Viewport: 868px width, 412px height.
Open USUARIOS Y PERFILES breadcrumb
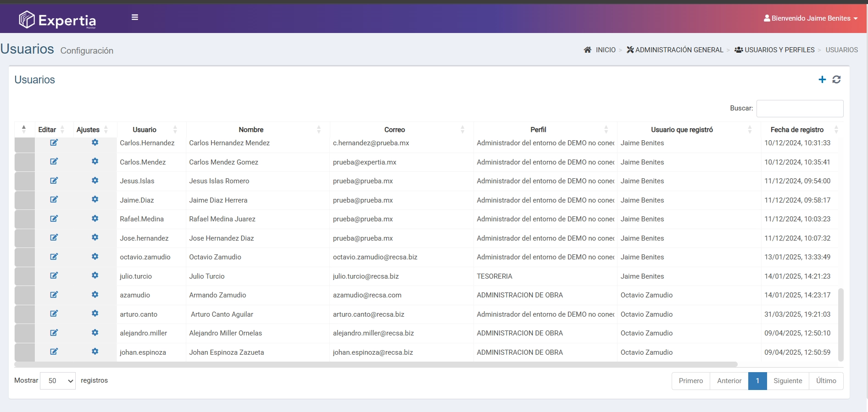point(774,50)
